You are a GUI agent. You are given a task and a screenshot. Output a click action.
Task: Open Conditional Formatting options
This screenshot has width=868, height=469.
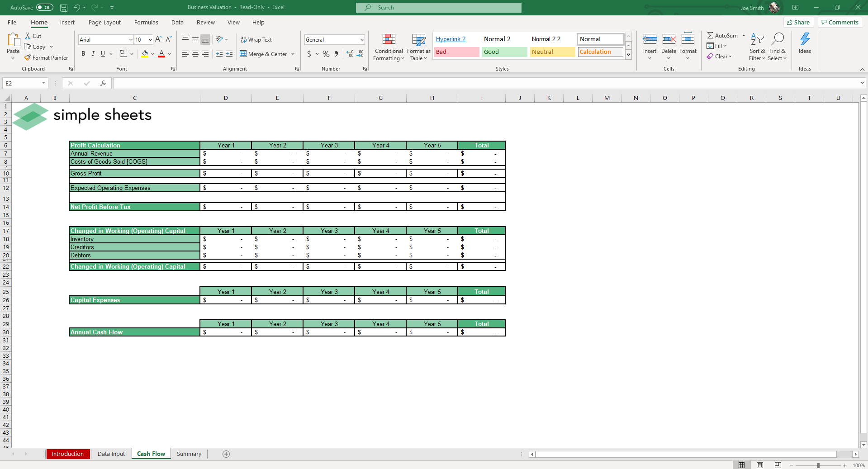[388, 47]
